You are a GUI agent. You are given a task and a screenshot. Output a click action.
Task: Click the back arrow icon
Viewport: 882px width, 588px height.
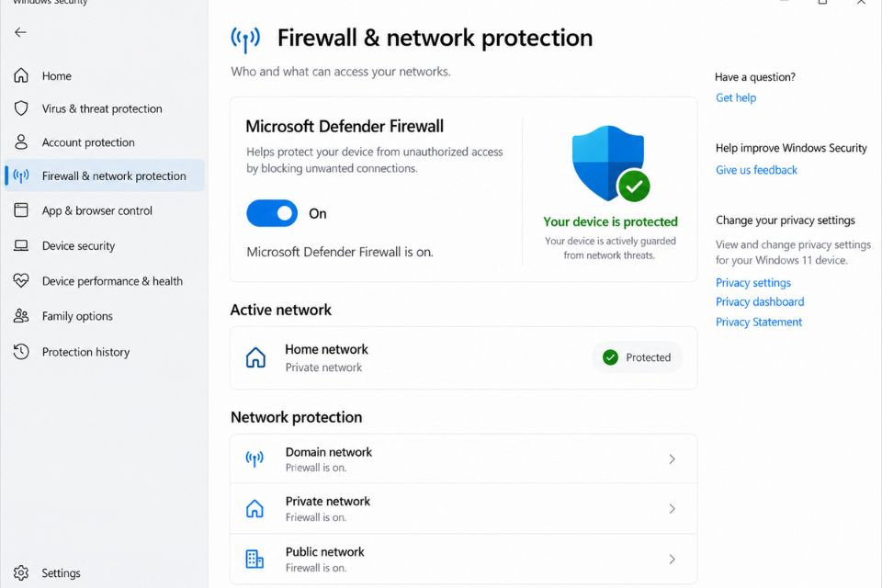20,32
